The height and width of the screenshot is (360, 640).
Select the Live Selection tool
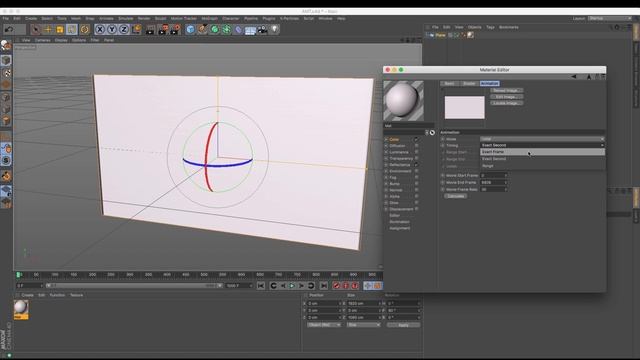tap(36, 29)
